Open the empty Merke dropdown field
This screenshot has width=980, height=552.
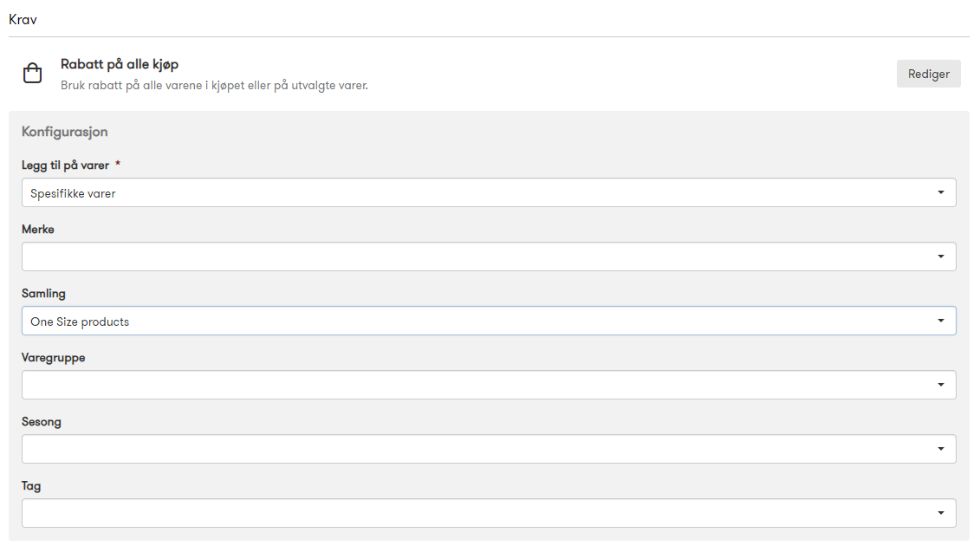pos(489,257)
